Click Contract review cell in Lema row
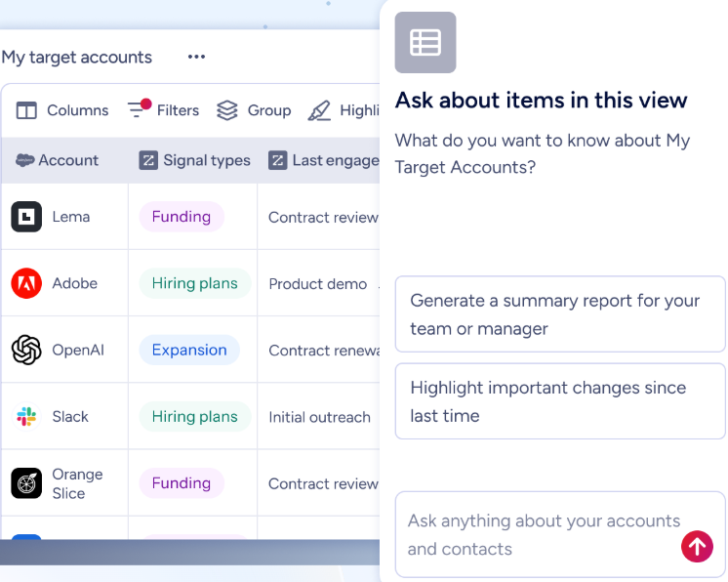 [x=323, y=218]
